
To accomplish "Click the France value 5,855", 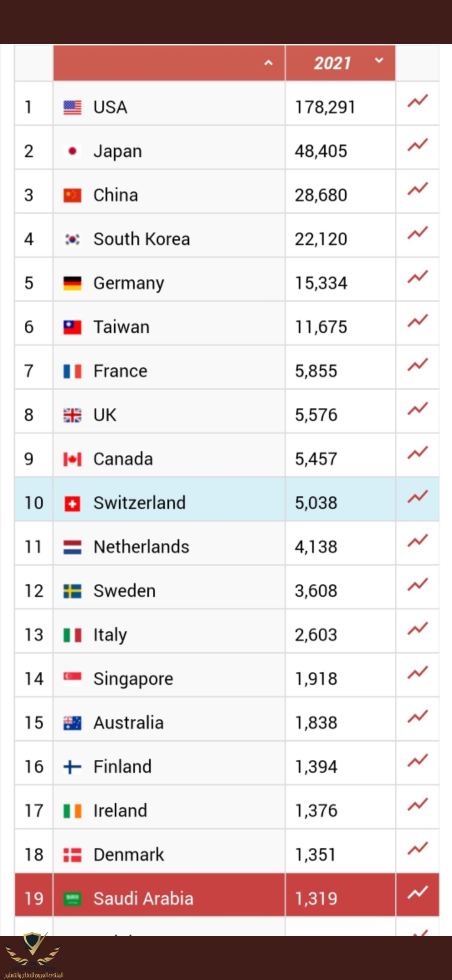I will pyautogui.click(x=316, y=371).
